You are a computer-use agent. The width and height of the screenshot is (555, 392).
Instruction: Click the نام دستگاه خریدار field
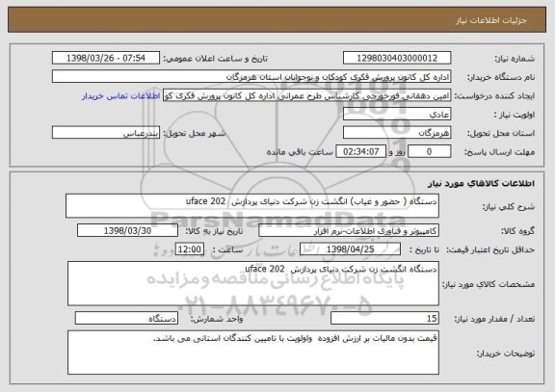pos(251,76)
